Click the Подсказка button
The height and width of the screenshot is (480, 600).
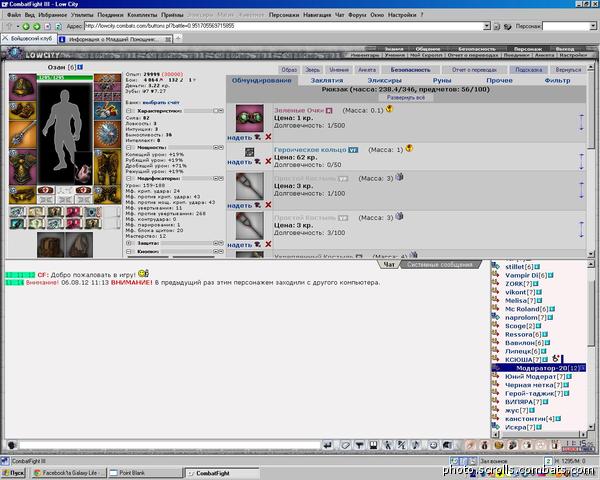coord(528,70)
